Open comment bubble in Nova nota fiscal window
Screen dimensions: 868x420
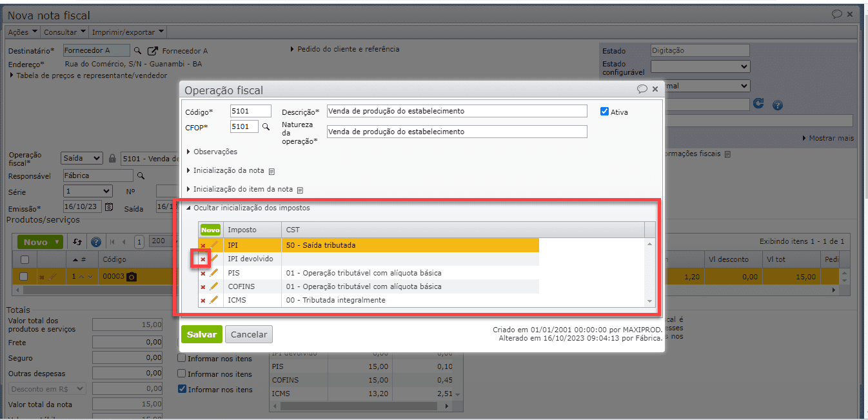tap(837, 14)
